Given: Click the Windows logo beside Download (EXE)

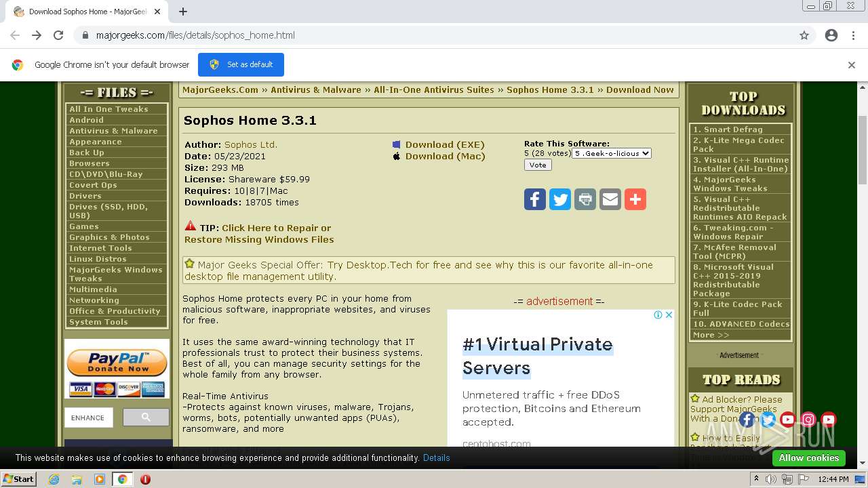Looking at the screenshot, I should pyautogui.click(x=397, y=144).
